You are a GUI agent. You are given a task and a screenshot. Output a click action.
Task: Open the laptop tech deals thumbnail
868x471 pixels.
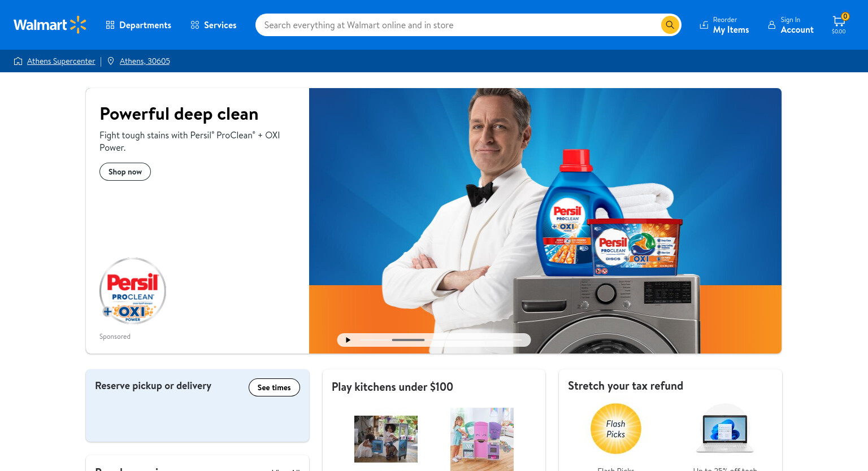pyautogui.click(x=725, y=429)
